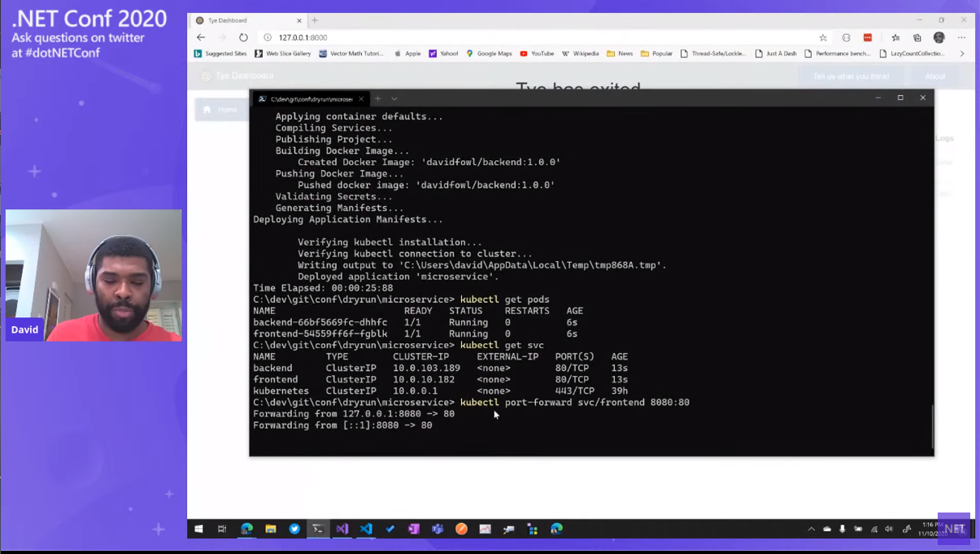Screen dimensions: 980x554
Task: Open the Popular bookmarks folder
Action: [656, 54]
